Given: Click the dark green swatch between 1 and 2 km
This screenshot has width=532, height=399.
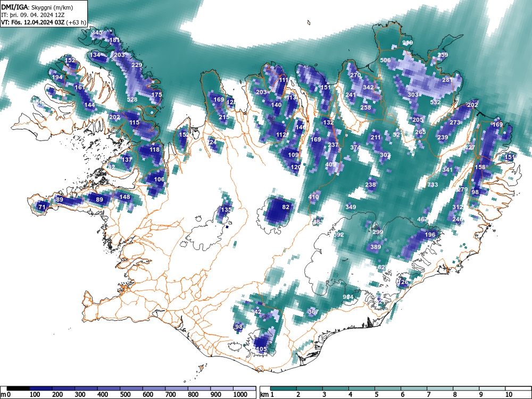Looking at the screenshot, I should (x=284, y=388).
